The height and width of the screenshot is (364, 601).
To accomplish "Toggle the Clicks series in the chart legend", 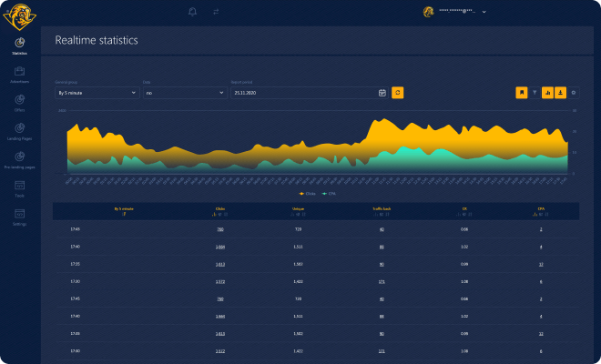I will coord(306,193).
